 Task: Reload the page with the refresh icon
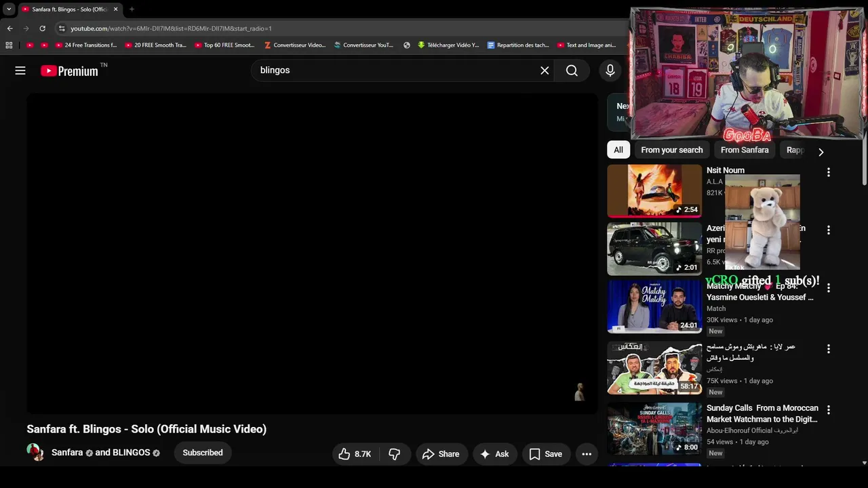tap(42, 28)
